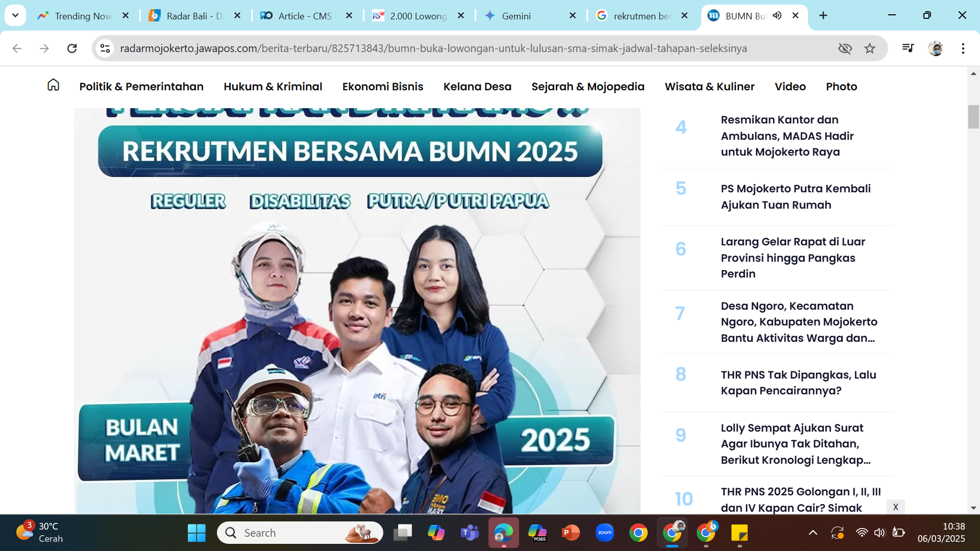Open the Hukum & Kriminal menu
This screenshot has width=980, height=551.
[x=273, y=87]
